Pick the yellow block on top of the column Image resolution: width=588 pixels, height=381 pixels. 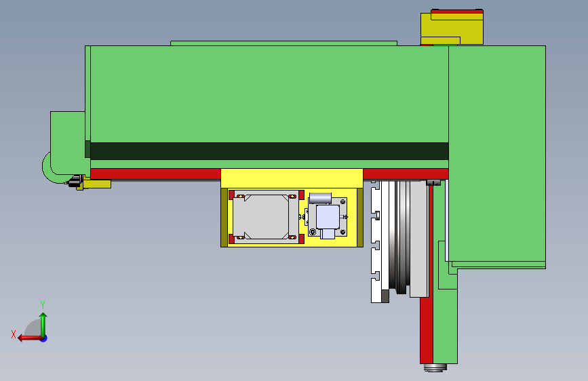(452, 29)
